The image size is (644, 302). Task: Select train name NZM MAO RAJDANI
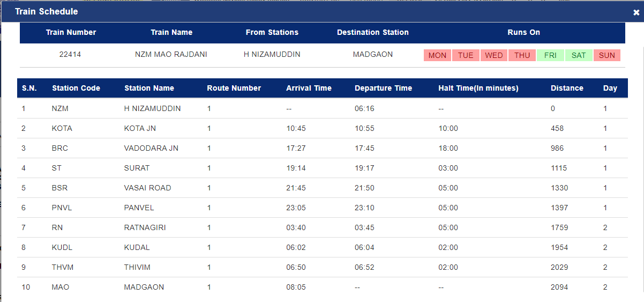171,54
